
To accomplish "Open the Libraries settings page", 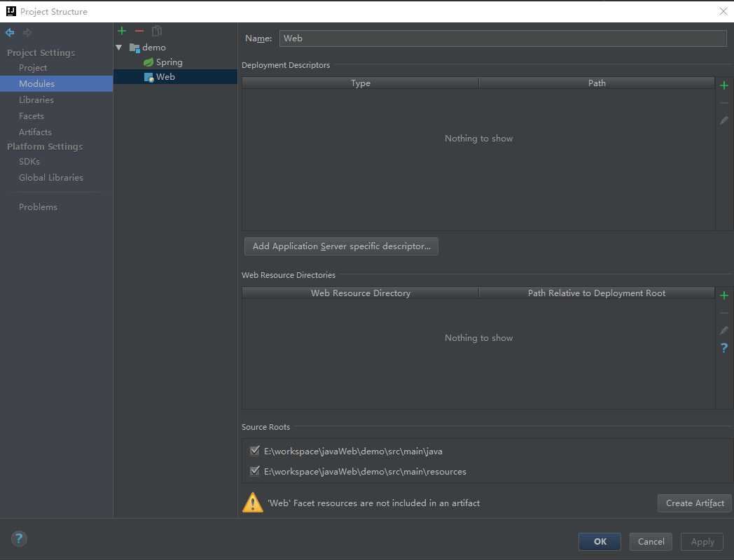I will click(x=36, y=99).
